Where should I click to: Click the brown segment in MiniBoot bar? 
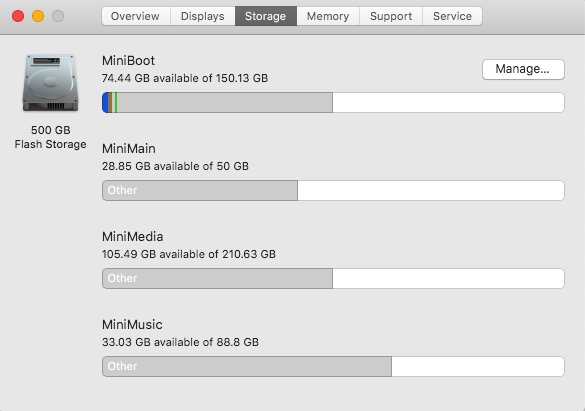point(110,103)
